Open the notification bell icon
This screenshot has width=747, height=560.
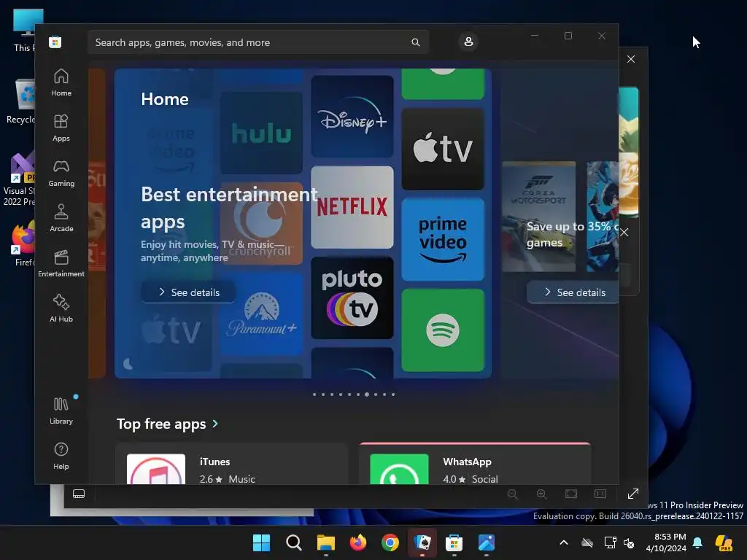pyautogui.click(x=697, y=542)
